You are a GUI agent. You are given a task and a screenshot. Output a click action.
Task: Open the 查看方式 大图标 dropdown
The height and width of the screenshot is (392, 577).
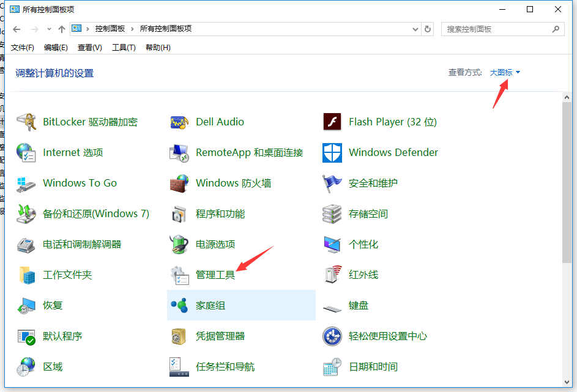click(x=505, y=72)
